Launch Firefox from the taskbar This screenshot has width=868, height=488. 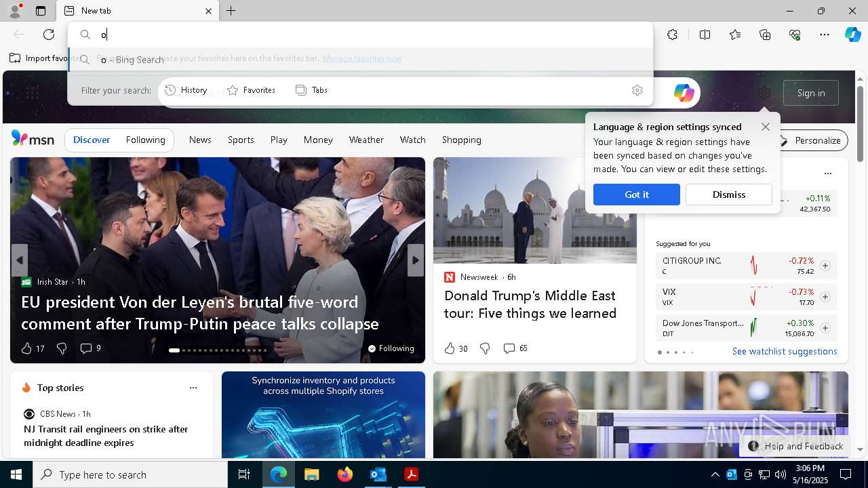click(344, 474)
